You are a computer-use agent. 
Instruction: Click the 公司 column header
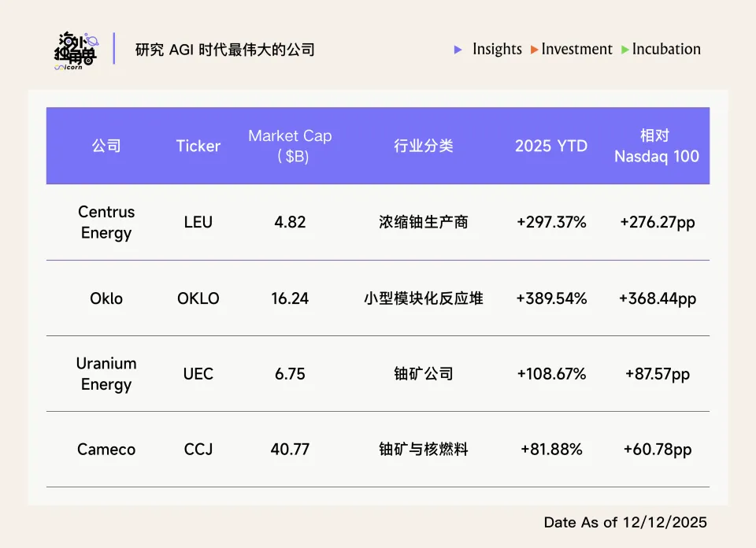click(106, 146)
